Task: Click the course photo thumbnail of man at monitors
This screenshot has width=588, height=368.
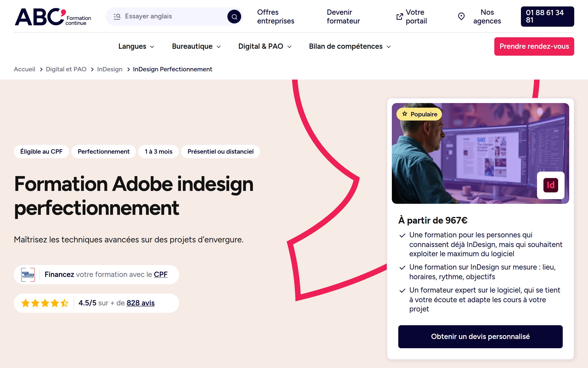Action: point(480,153)
